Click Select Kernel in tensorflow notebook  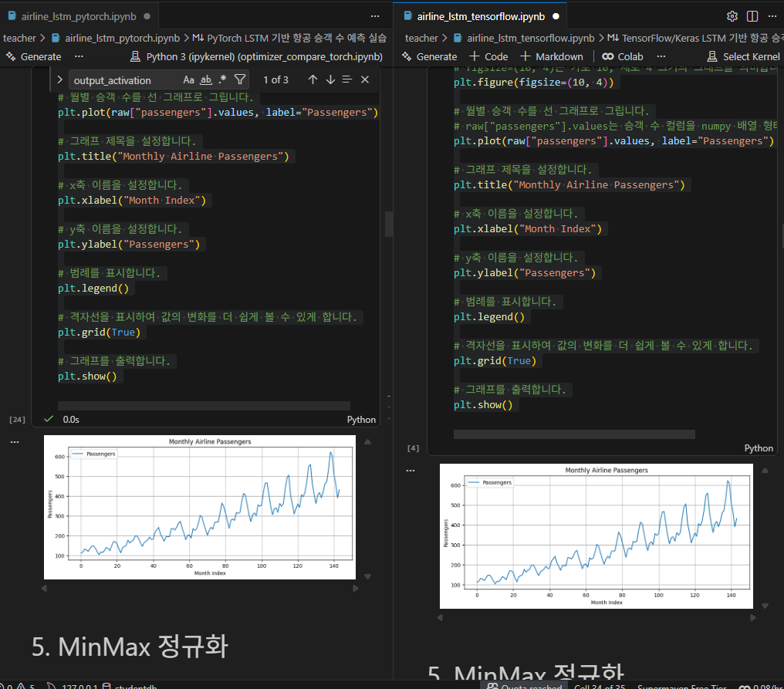(744, 56)
